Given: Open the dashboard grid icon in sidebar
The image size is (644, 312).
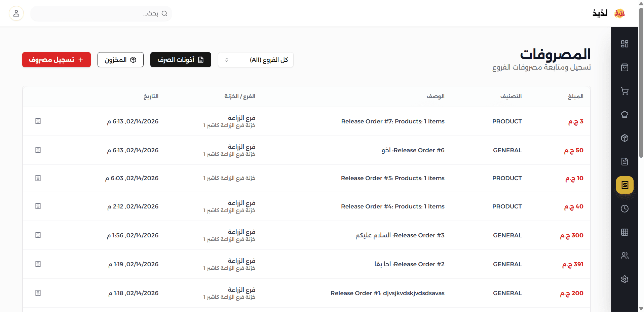Looking at the screenshot, I should pyautogui.click(x=624, y=44).
